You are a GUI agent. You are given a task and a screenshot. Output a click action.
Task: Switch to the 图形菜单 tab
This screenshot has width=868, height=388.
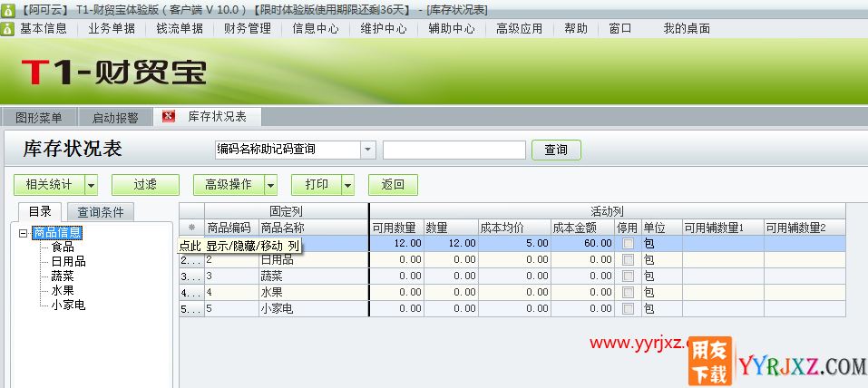coord(39,117)
